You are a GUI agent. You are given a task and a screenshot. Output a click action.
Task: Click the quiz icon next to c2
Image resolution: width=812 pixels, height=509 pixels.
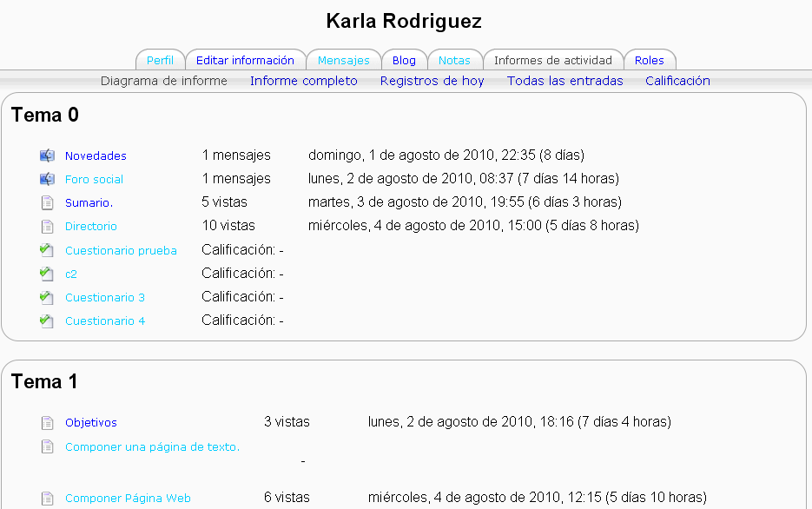tap(47, 274)
